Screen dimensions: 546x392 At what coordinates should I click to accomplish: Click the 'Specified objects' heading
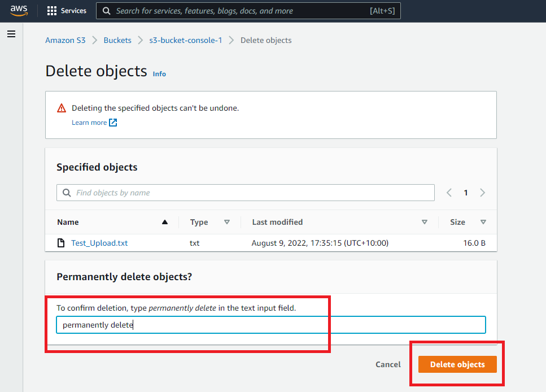(97, 167)
